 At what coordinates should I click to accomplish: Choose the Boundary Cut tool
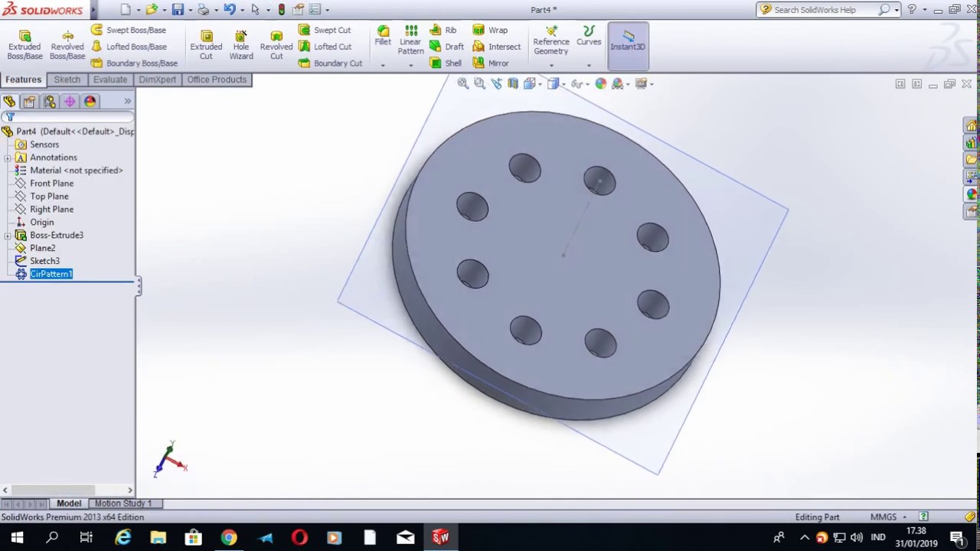tap(330, 64)
